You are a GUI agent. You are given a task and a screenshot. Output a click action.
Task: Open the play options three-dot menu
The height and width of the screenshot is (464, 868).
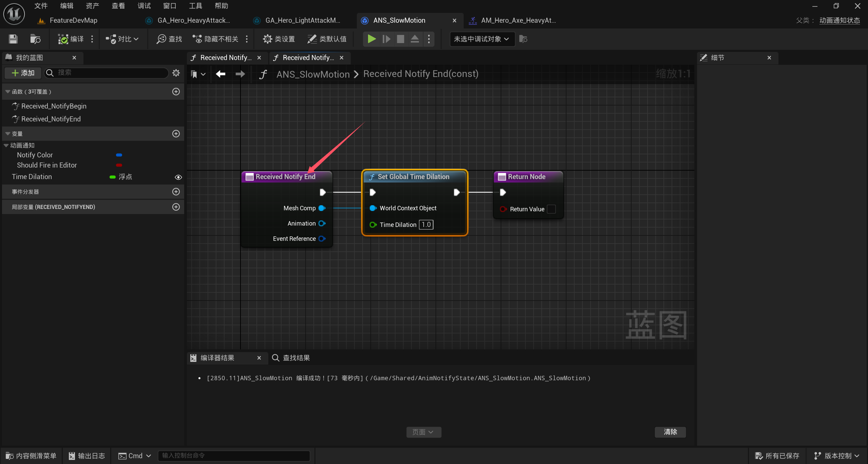click(429, 39)
